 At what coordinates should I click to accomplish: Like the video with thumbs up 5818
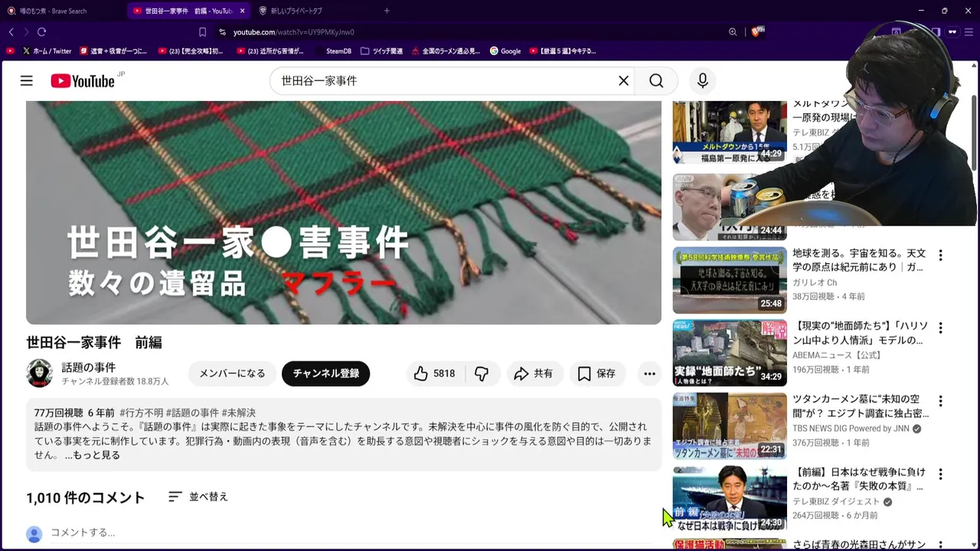pyautogui.click(x=434, y=373)
